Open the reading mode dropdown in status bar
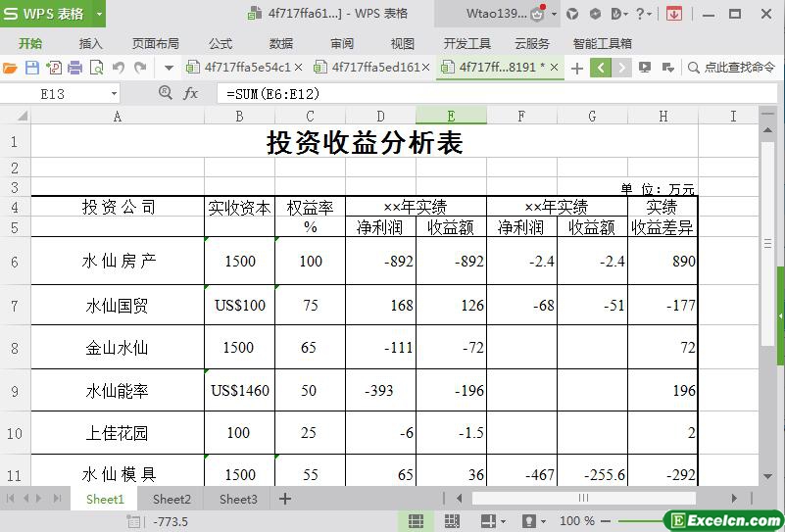785x532 pixels. point(503,521)
